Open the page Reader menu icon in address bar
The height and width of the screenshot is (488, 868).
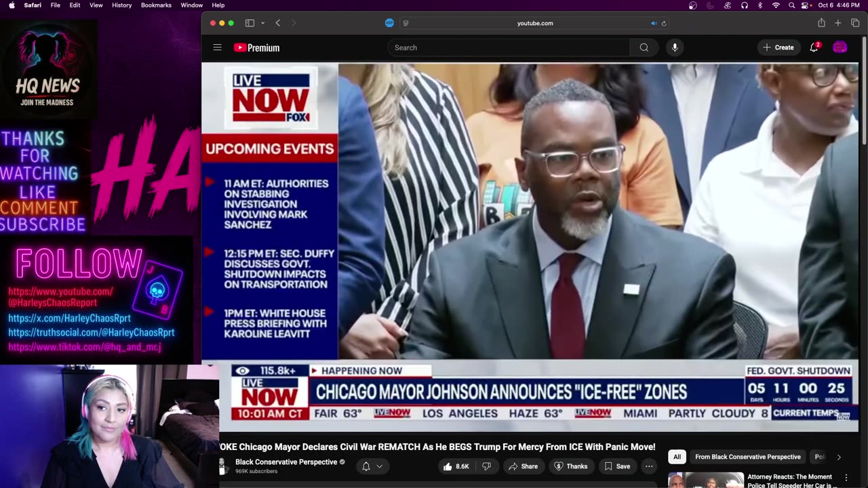(406, 23)
